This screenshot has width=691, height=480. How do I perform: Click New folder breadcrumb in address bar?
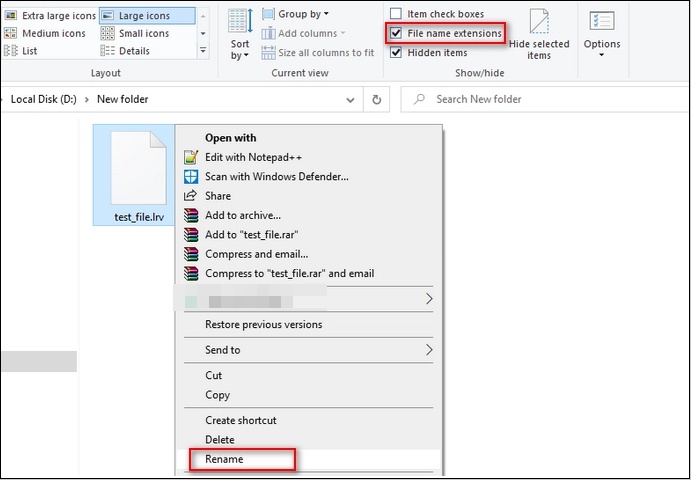[123, 99]
